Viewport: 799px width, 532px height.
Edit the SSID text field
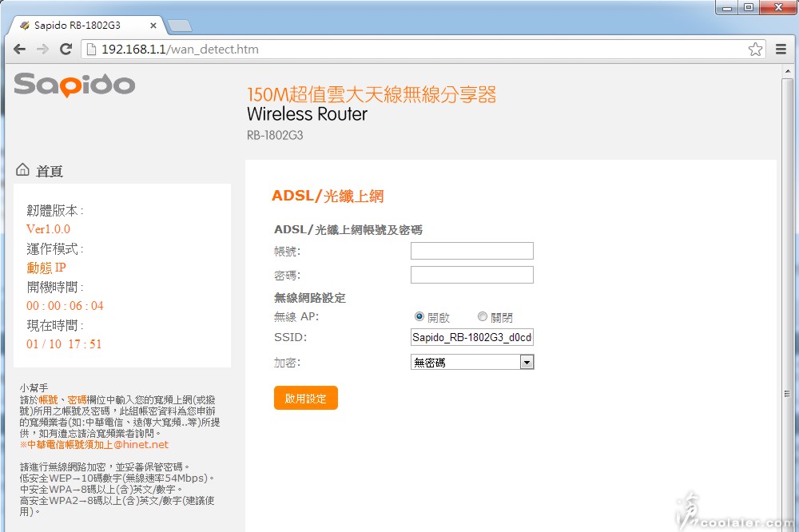click(472, 337)
